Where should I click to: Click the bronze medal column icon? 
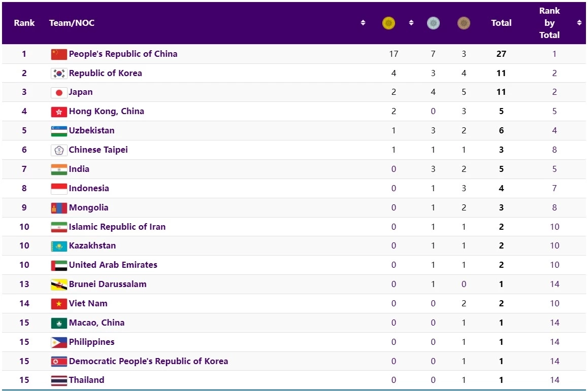point(464,23)
